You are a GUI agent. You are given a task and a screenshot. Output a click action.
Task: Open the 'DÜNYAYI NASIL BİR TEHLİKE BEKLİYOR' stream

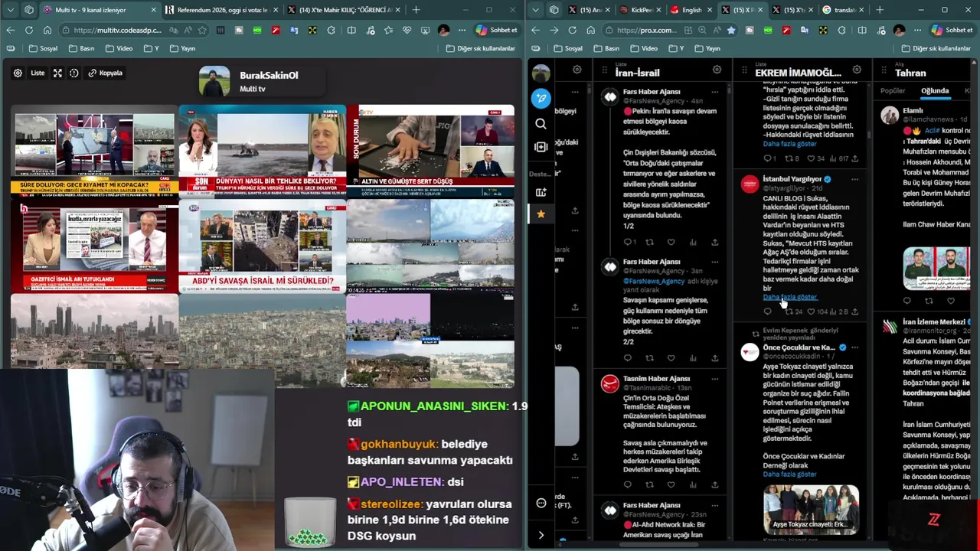click(262, 152)
